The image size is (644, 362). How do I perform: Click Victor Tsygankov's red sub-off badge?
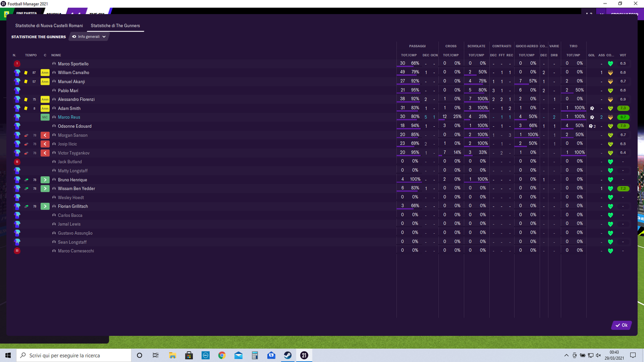pos(45,153)
